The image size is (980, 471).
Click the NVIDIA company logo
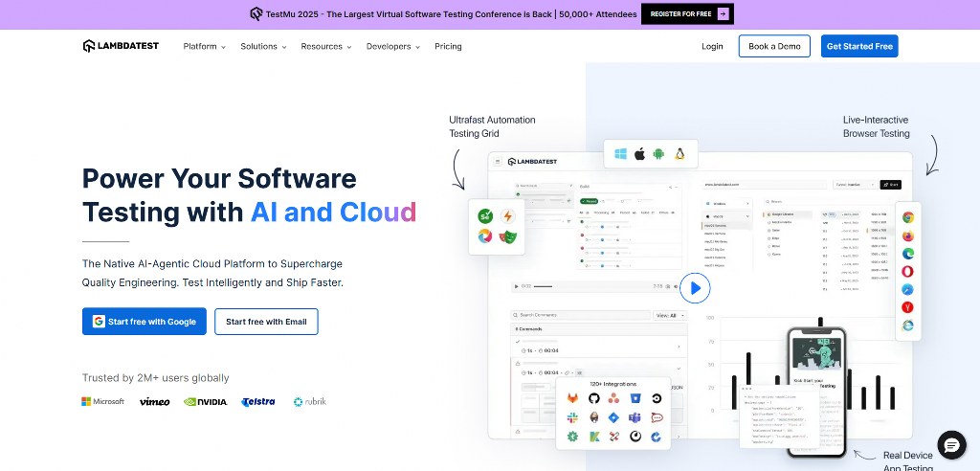coord(206,401)
